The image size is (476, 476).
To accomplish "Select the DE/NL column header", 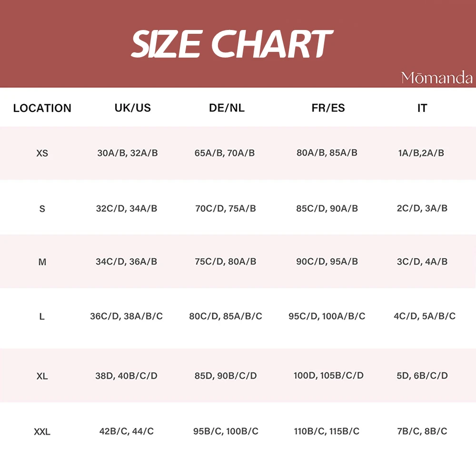I will (x=227, y=108).
